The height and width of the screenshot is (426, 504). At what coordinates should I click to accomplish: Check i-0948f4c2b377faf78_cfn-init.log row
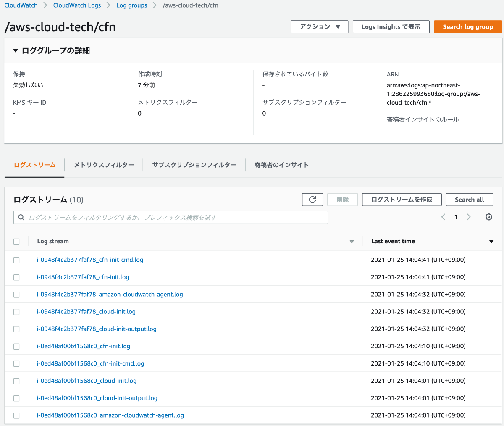click(16, 277)
